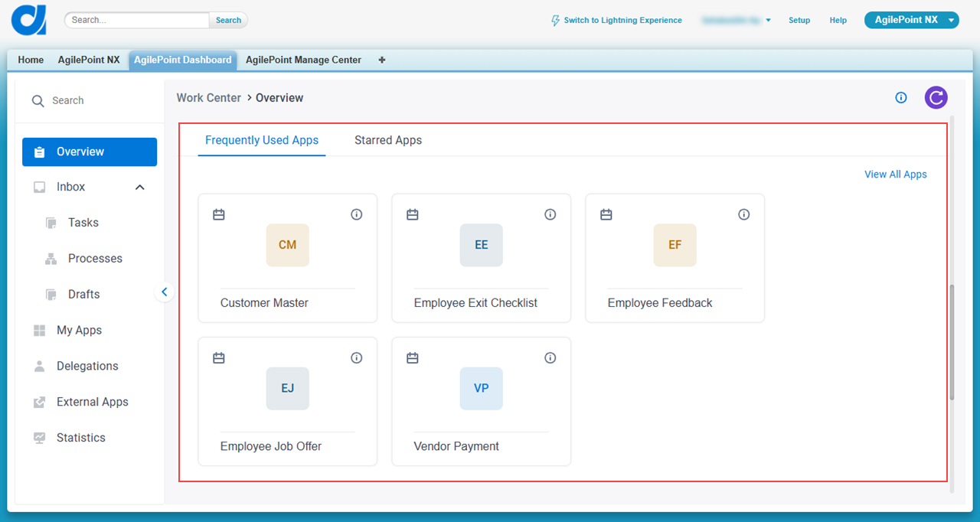The width and height of the screenshot is (980, 522).
Task: Open info icon on Employee Feedback card
Action: [743, 214]
